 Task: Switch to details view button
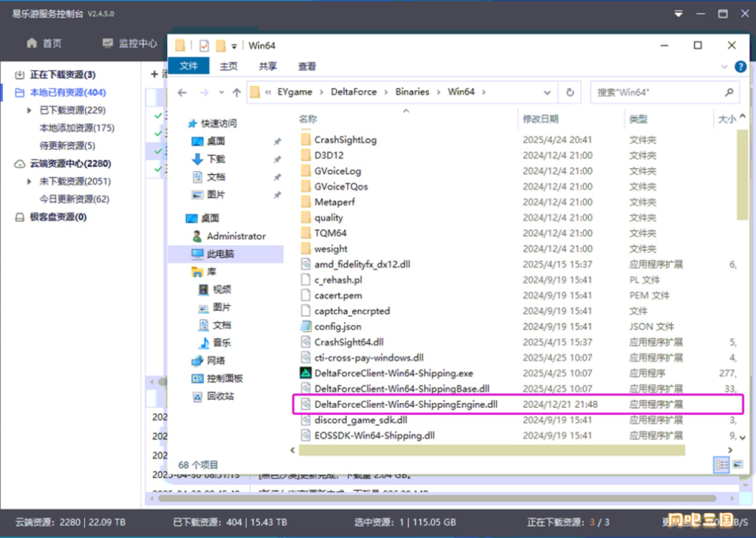tap(721, 465)
